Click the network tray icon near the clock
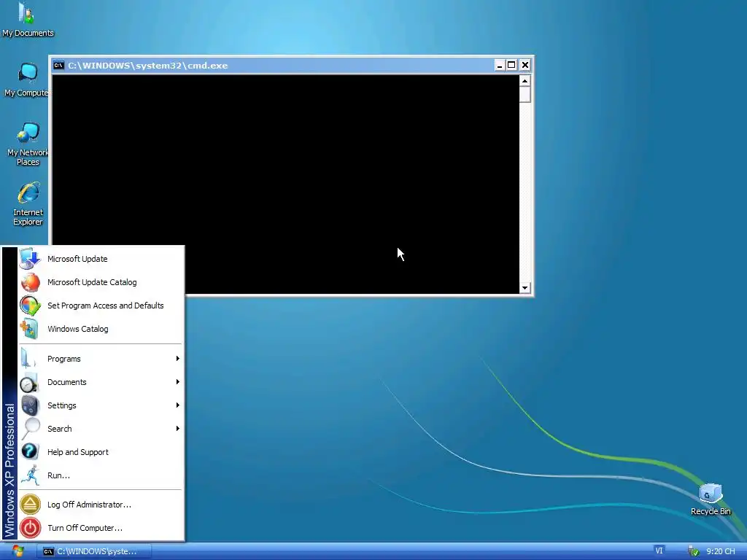 [694, 551]
